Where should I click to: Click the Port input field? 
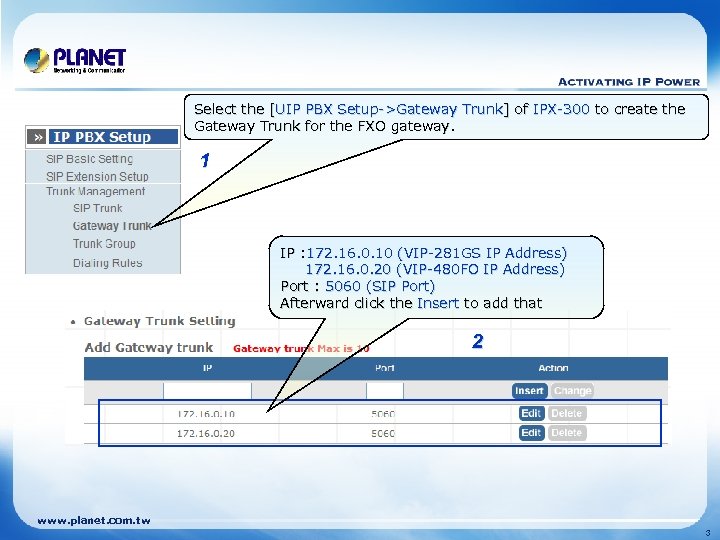point(385,391)
